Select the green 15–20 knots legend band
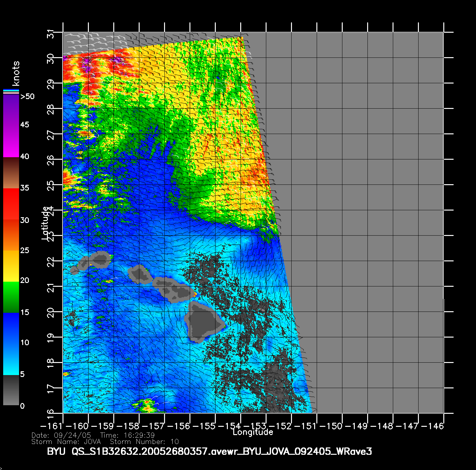Viewport: 476px width, 470px height. point(11,297)
